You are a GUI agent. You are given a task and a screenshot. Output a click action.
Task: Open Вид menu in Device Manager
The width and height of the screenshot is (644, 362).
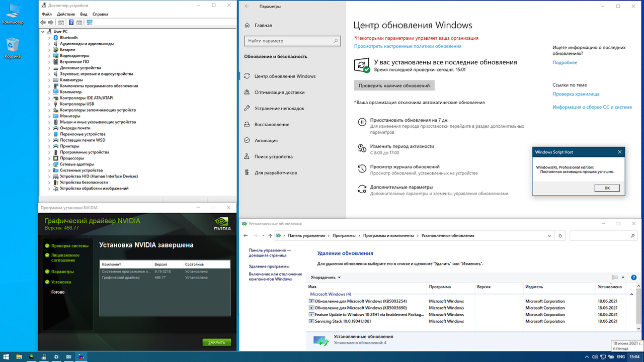pyautogui.click(x=84, y=15)
